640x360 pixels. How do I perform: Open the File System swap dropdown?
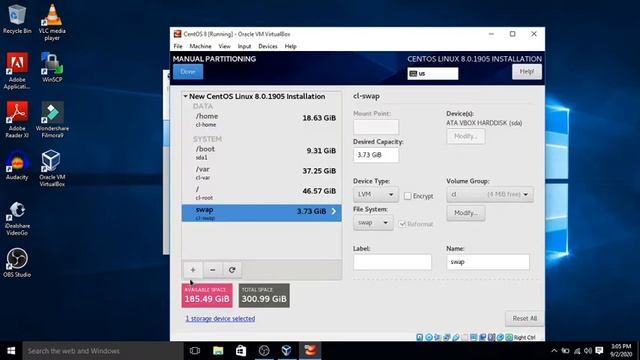coord(373,223)
